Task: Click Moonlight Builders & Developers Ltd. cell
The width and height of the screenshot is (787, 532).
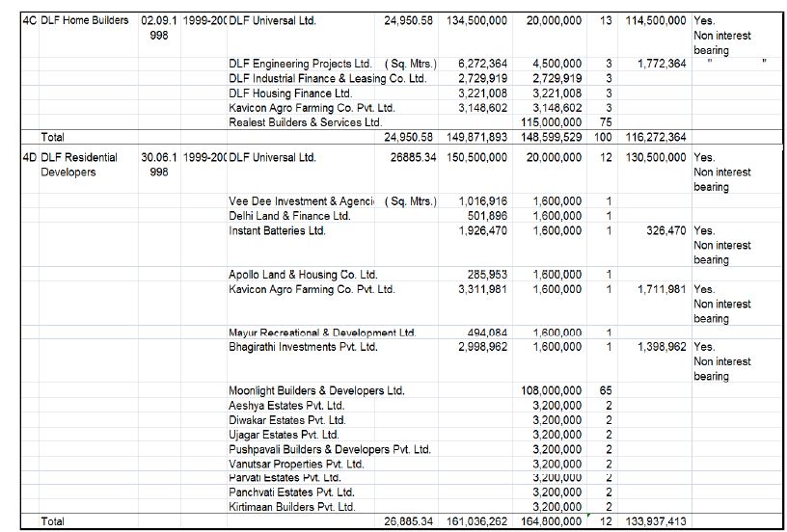Action: tap(316, 391)
